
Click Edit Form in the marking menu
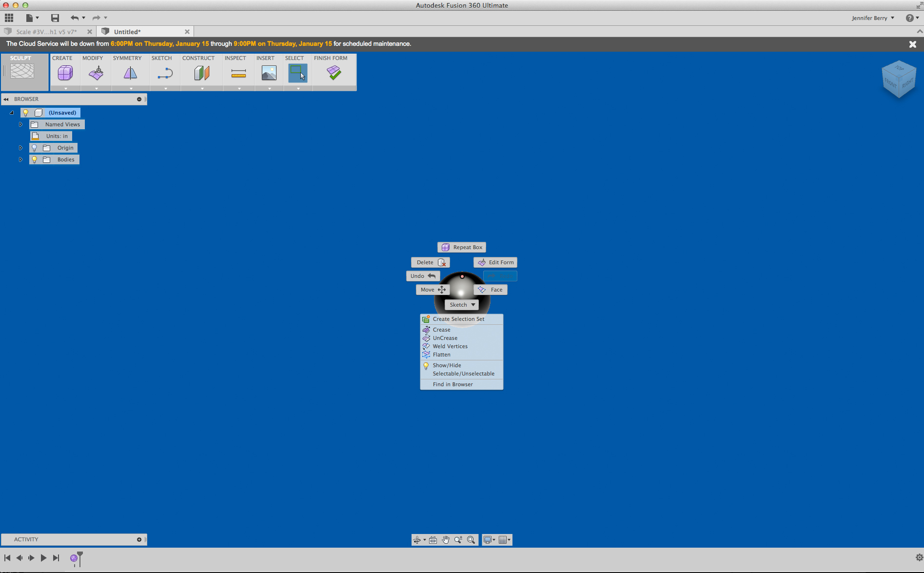[495, 262]
